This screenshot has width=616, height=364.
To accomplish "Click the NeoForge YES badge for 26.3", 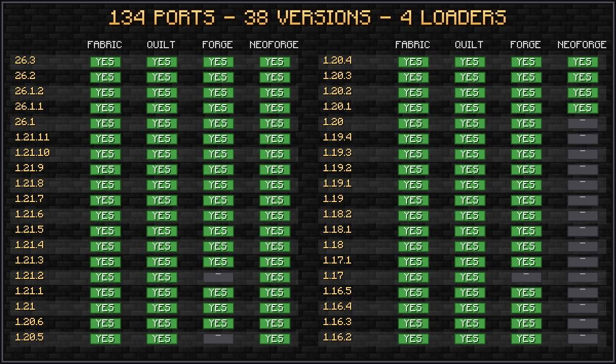I will pos(275,62).
